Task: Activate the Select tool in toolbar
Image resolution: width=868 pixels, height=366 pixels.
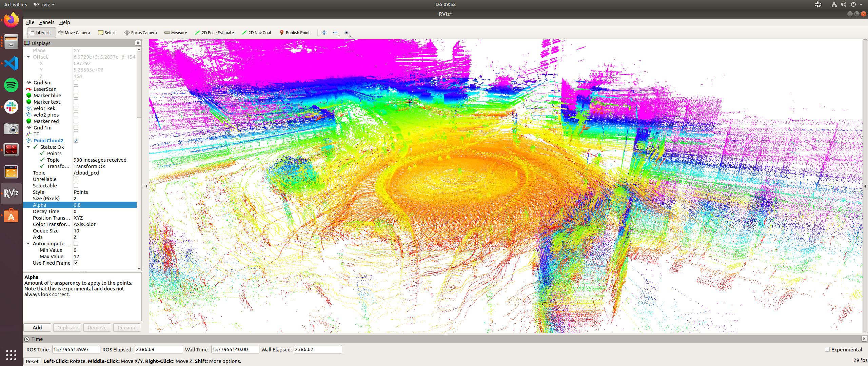Action: (107, 33)
